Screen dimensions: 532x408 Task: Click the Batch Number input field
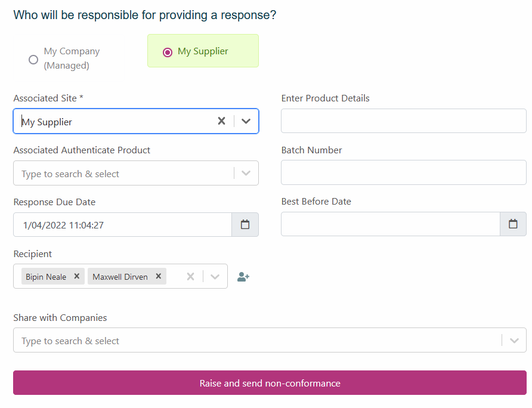(403, 173)
